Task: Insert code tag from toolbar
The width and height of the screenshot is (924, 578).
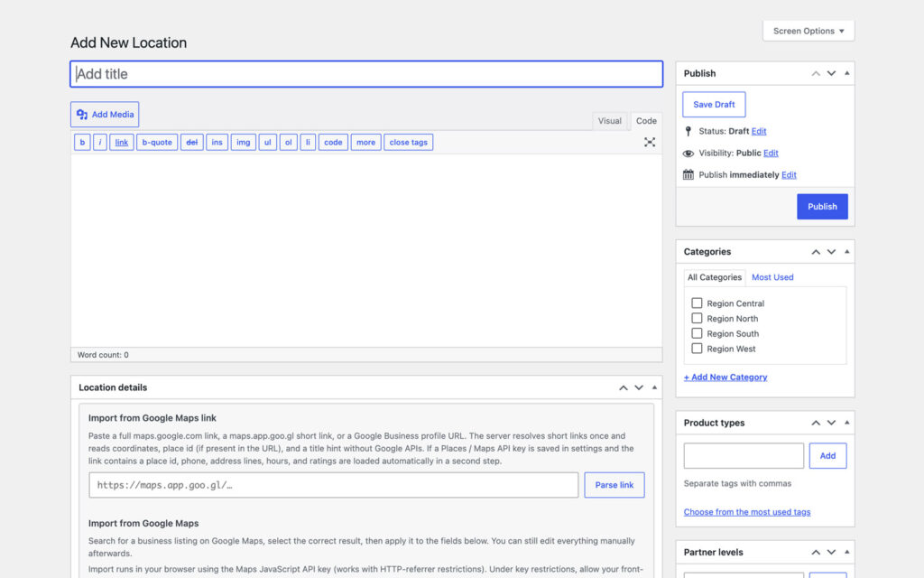Action: pos(333,142)
